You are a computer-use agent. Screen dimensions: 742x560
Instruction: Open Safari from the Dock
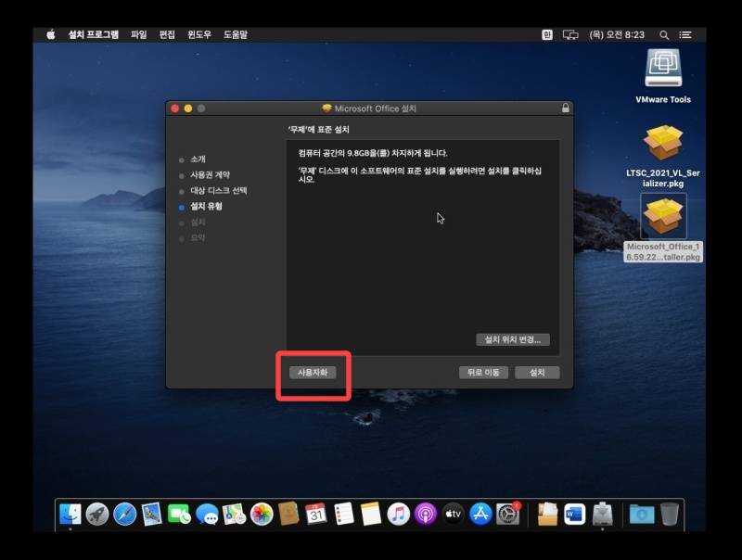pos(125,515)
